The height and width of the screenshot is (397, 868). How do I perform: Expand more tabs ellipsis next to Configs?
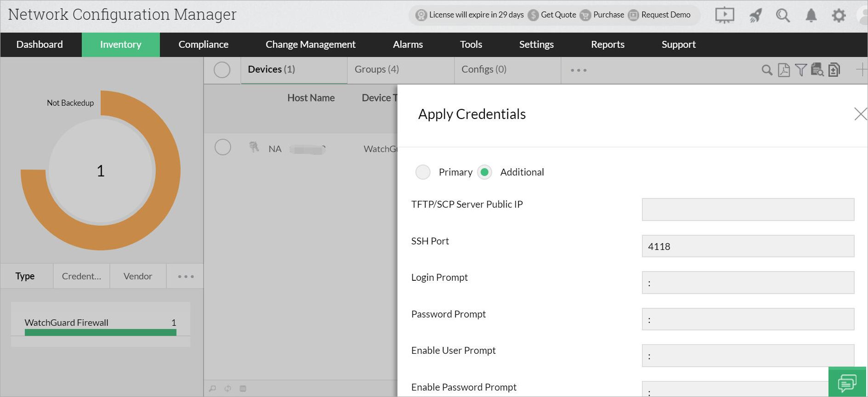pos(579,70)
